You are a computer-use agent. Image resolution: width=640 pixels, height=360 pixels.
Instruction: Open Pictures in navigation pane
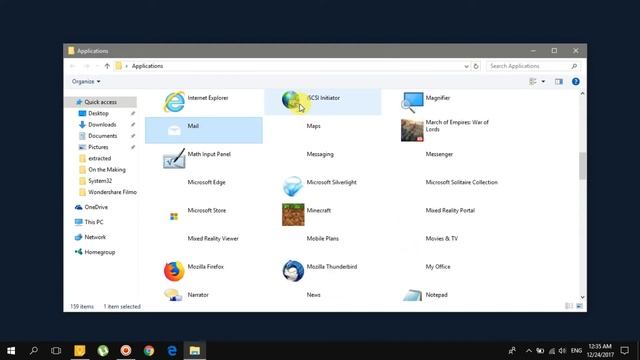click(x=98, y=147)
